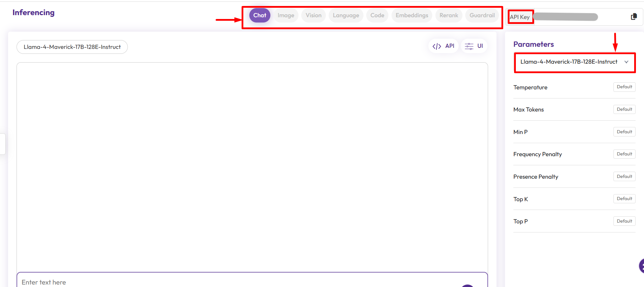Toggle the Max Tokens Default setting
Viewport: 644px width, 287px height.
click(x=624, y=109)
